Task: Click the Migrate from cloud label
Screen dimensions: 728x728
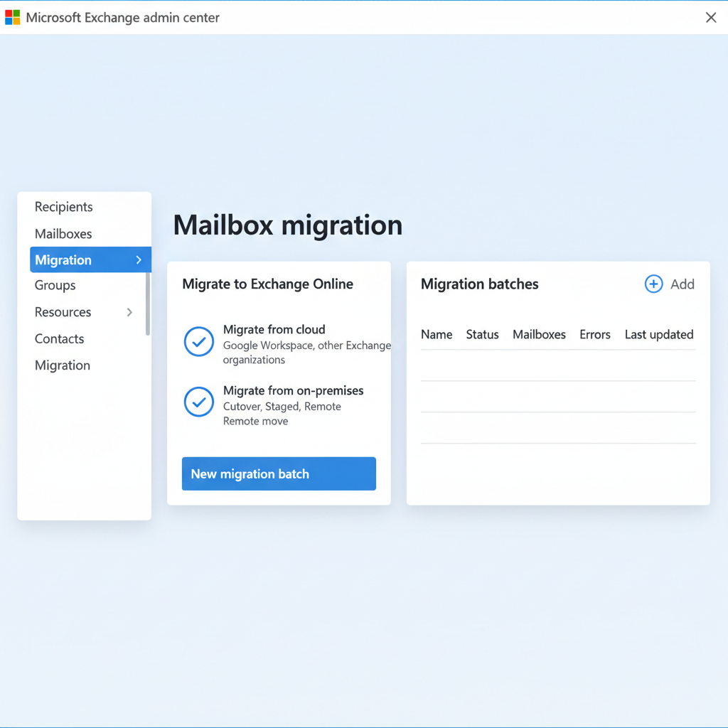Action: tap(274, 330)
